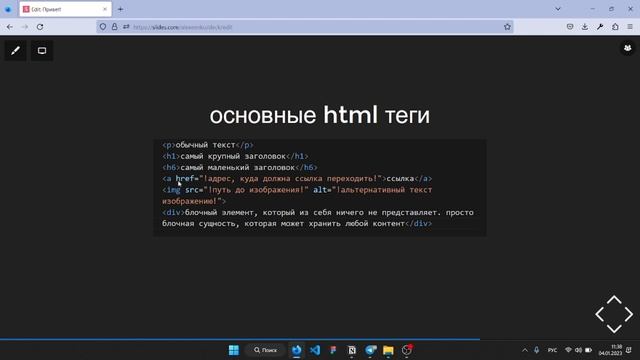Open the Pocket save icon
The height and width of the screenshot is (360, 640).
[x=570, y=27]
